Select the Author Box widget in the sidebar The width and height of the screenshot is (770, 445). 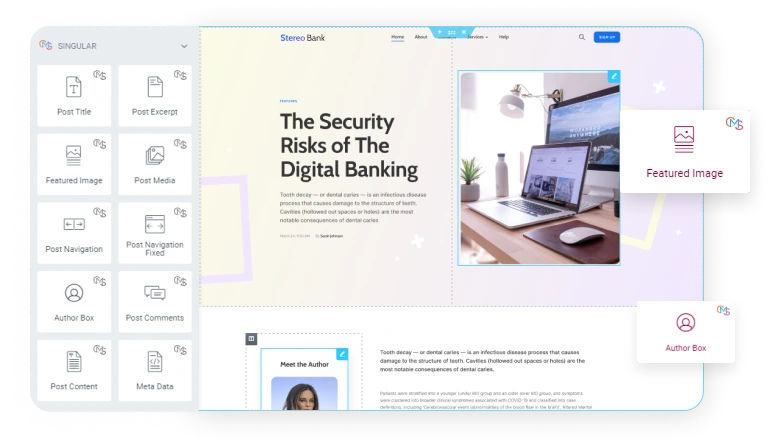point(74,302)
